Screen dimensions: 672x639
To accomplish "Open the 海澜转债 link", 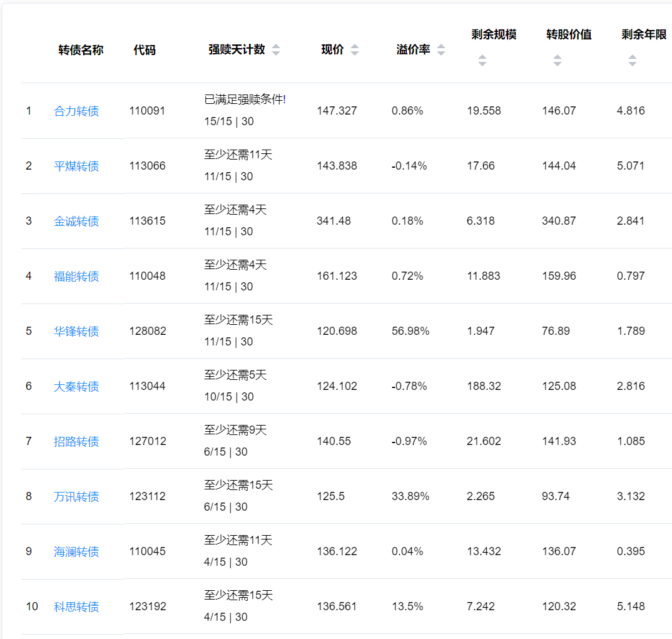I will 76,552.
